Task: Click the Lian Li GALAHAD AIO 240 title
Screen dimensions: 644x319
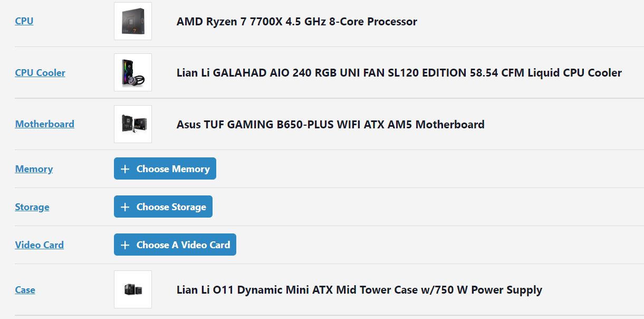Action: click(399, 73)
